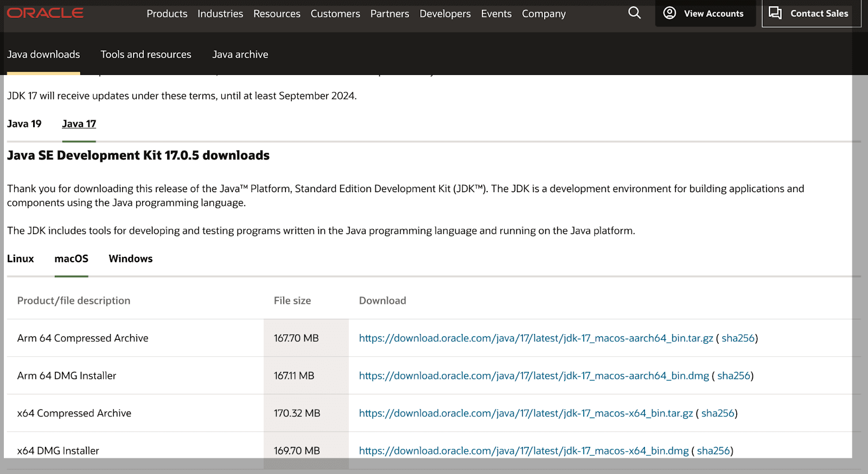Click the Contact Sales chat icon

coord(775,13)
